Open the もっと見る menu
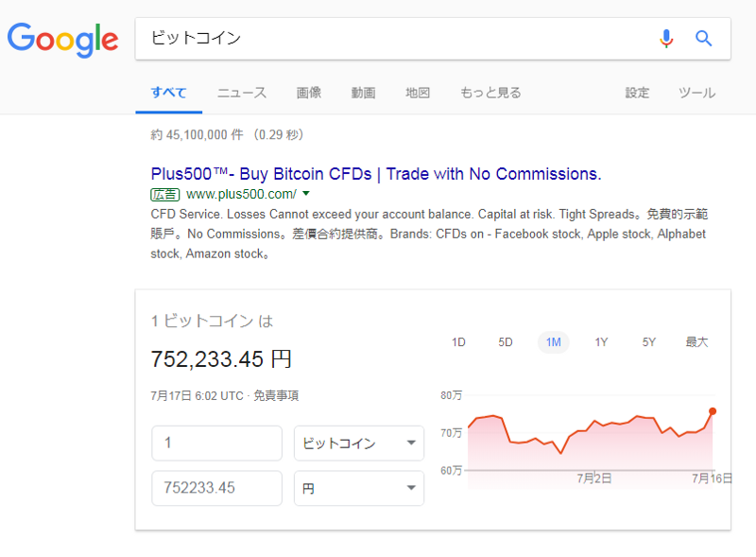Screen dimensions: 756x557 490,93
